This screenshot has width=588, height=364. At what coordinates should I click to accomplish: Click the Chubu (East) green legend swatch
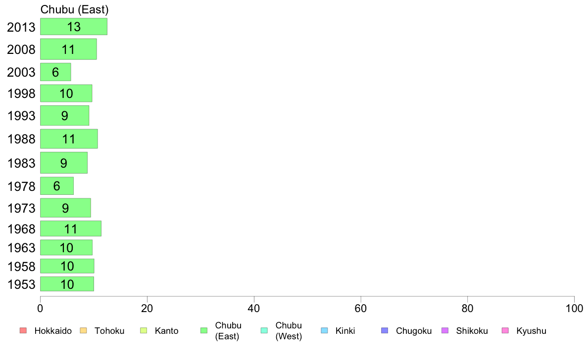[204, 331]
